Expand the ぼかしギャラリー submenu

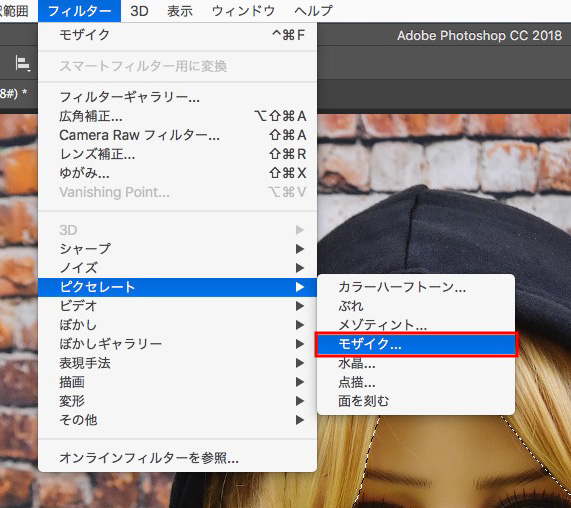tap(177, 344)
